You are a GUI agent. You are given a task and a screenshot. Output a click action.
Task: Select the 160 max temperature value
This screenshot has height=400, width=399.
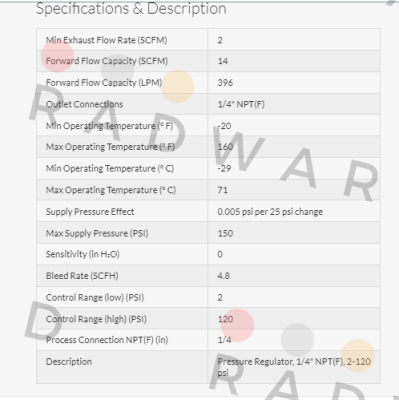tap(225, 147)
